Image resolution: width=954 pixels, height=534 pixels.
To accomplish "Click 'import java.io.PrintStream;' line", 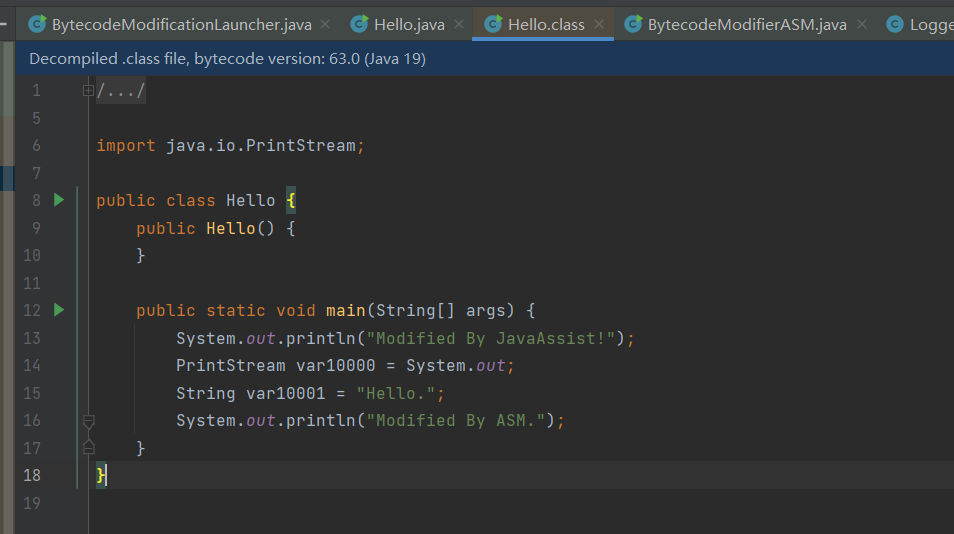I will (230, 145).
